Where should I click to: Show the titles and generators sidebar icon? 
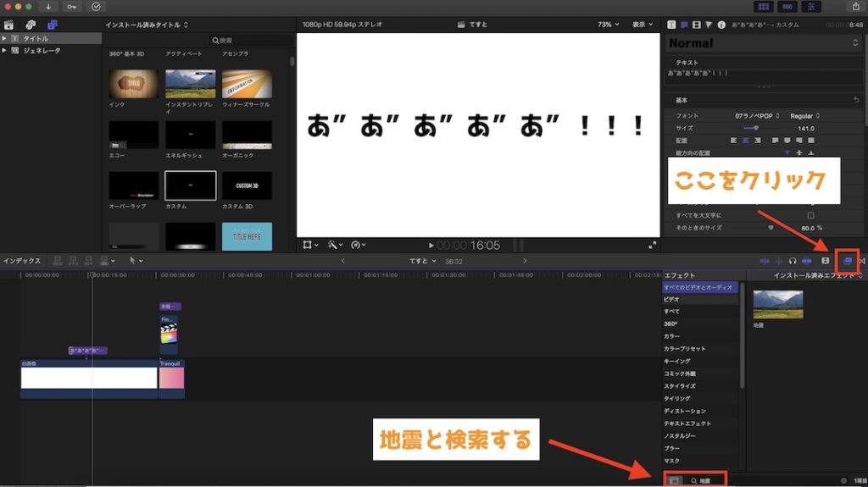tap(52, 25)
